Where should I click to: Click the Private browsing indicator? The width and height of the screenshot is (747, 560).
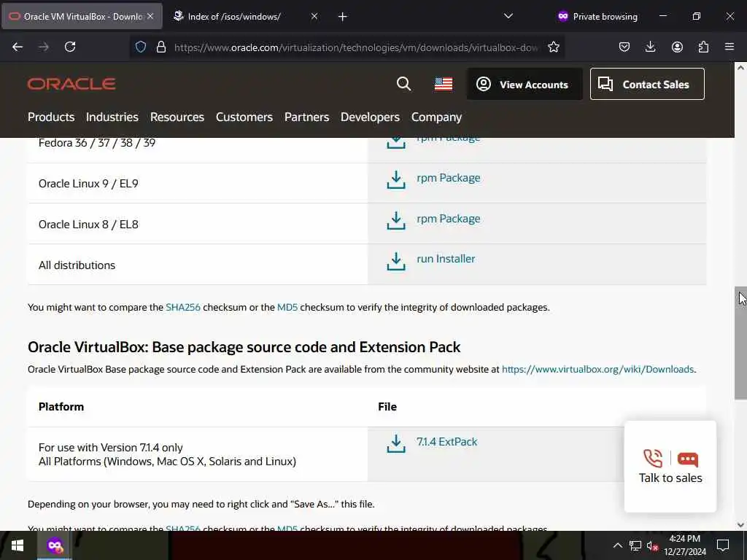(x=597, y=17)
